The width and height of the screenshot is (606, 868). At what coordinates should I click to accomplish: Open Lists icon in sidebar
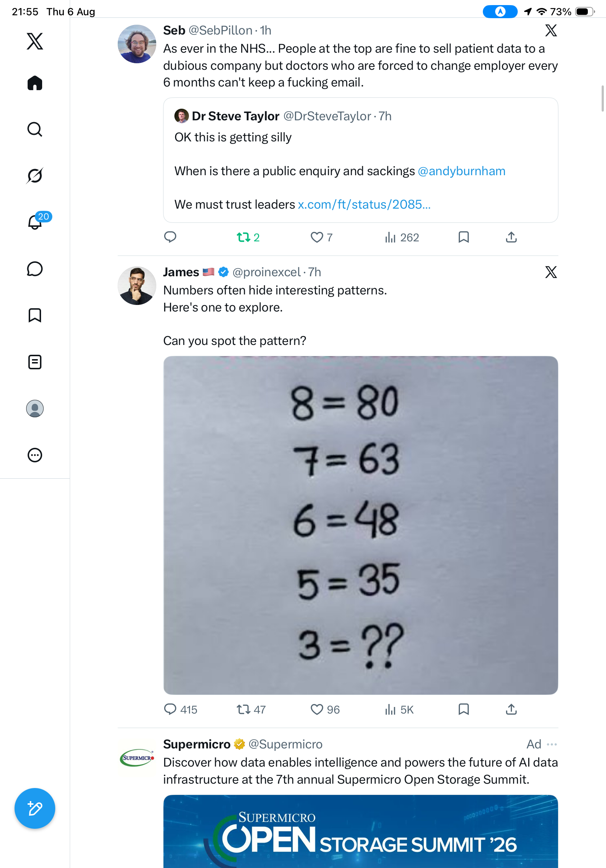[x=35, y=362]
